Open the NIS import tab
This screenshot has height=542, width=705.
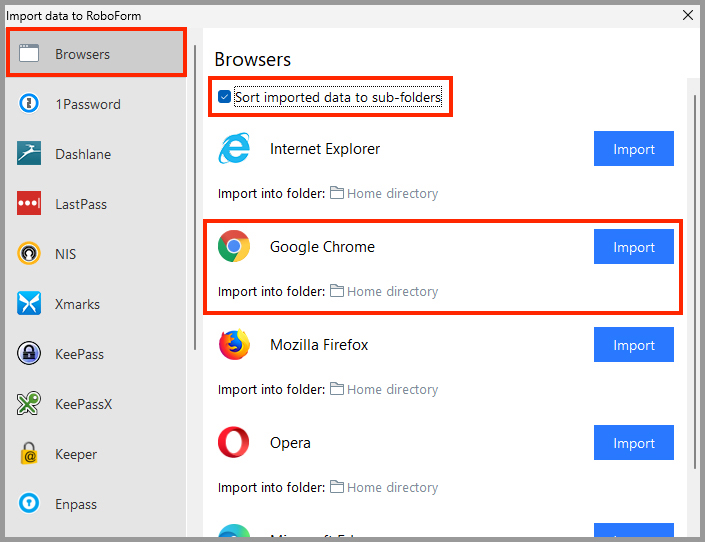(x=65, y=254)
